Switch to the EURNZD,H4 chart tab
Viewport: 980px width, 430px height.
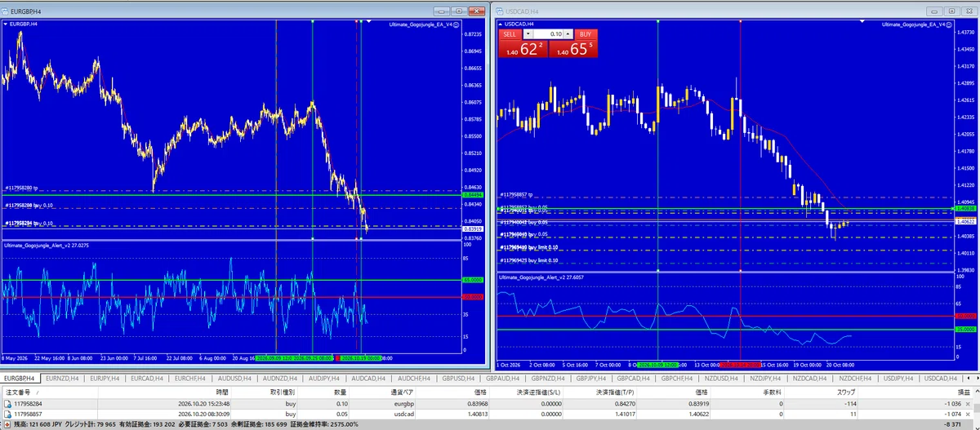click(63, 379)
